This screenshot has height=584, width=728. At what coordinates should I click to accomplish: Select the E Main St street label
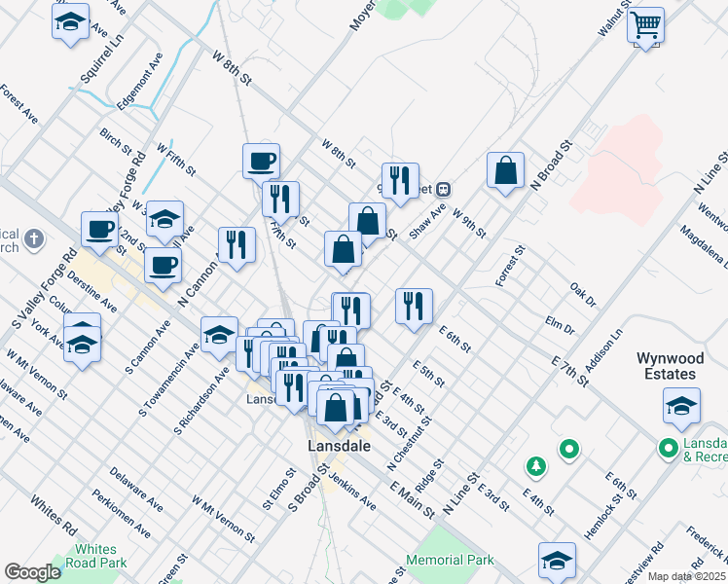[x=413, y=500]
